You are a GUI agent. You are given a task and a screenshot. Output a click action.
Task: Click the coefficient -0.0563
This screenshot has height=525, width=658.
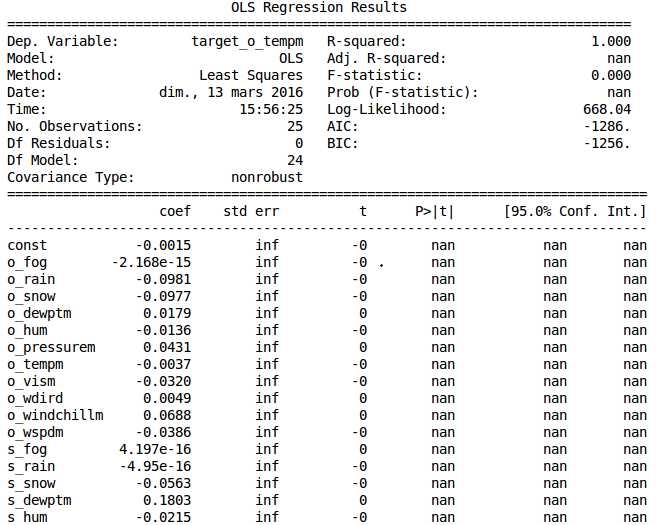163,483
